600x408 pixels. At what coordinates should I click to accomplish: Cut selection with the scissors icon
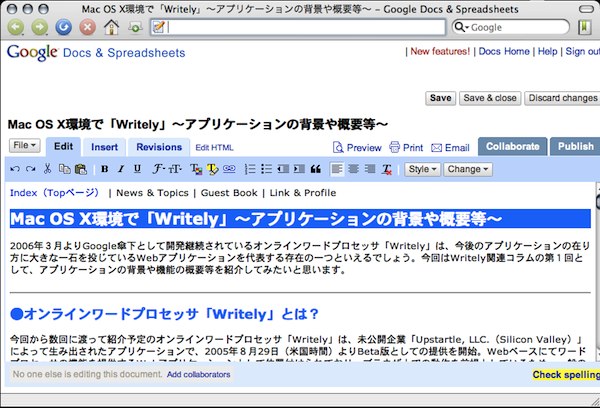(x=47, y=169)
